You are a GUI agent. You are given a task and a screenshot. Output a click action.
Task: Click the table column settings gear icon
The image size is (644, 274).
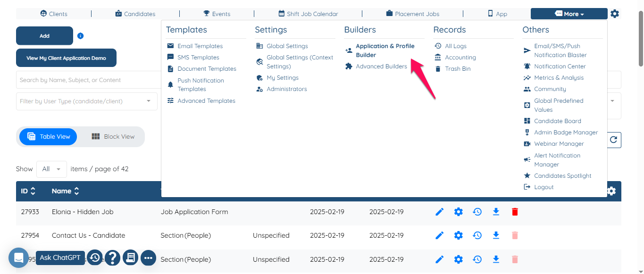[x=611, y=191]
